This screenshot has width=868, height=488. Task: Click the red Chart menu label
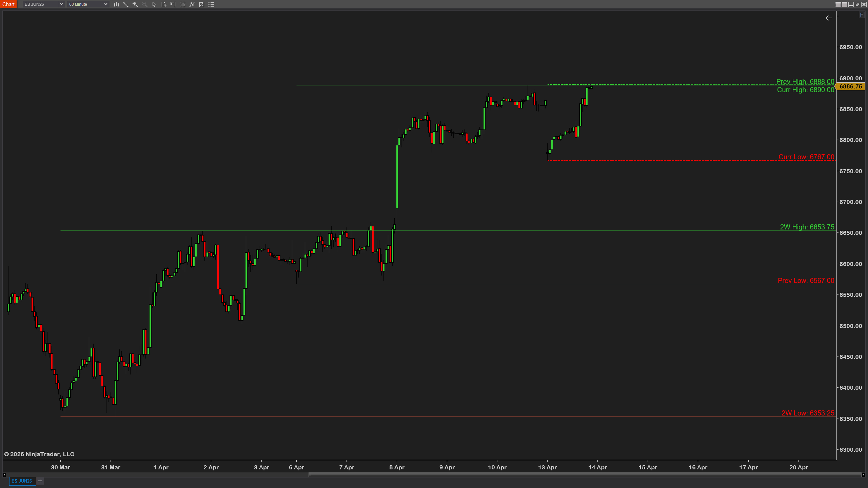(8, 4)
